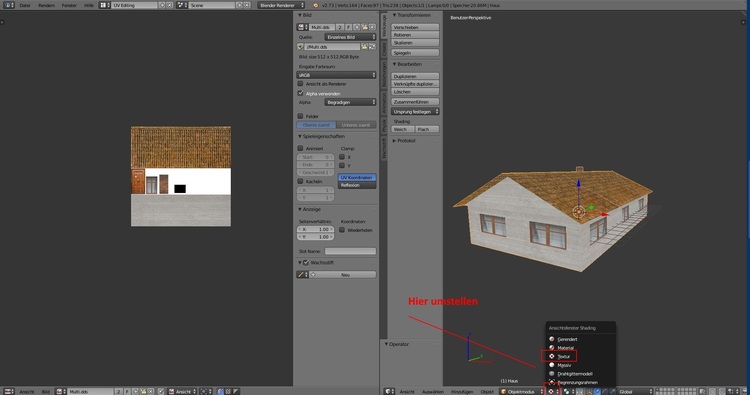
Task: Open the sRGB color space dropdown
Action: (336, 75)
